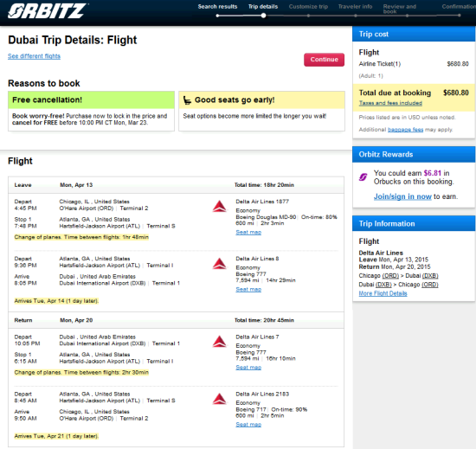Click the Arrives Tue, Apr 14 notice
Image resolution: width=476 pixels, height=449 pixels.
coord(56,301)
